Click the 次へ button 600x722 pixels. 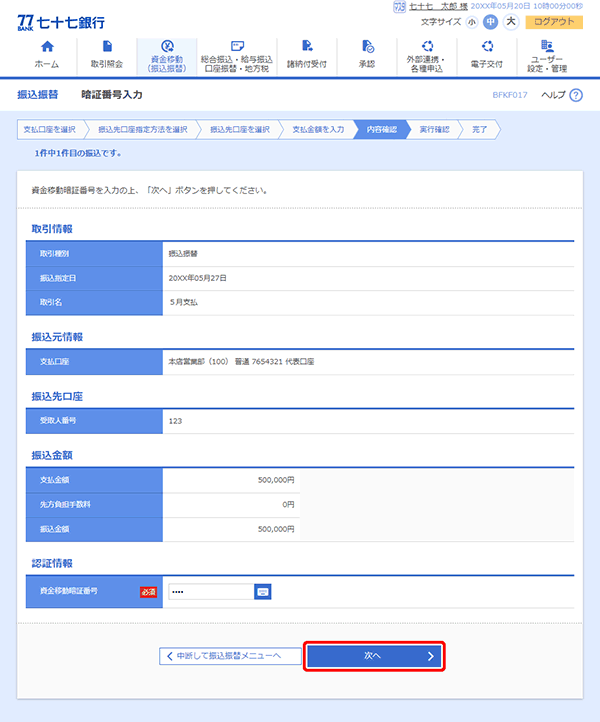tap(374, 656)
